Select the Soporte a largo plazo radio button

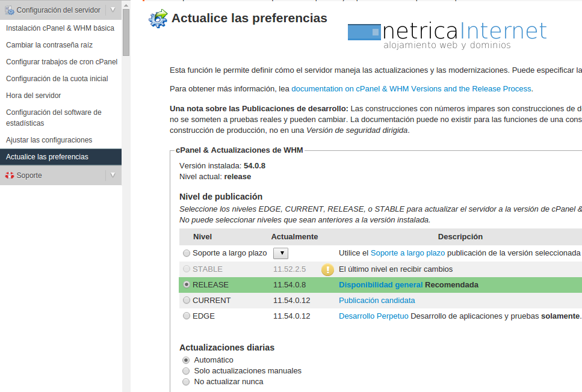click(x=187, y=253)
